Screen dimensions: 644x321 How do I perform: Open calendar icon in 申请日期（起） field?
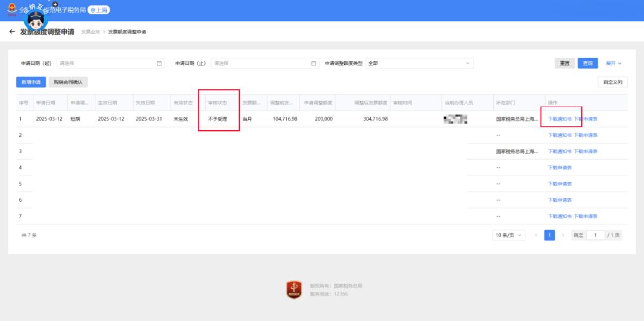[159, 63]
